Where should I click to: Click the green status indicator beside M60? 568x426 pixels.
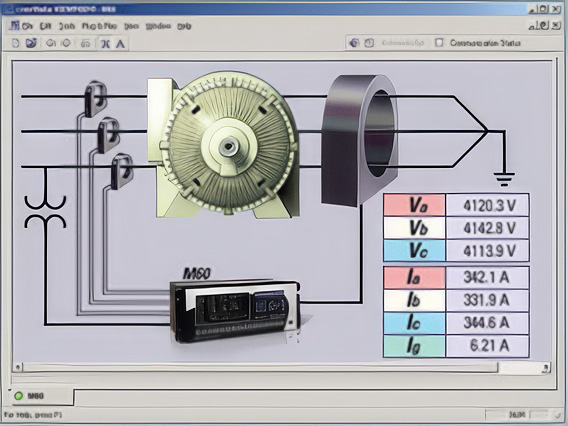(x=18, y=396)
